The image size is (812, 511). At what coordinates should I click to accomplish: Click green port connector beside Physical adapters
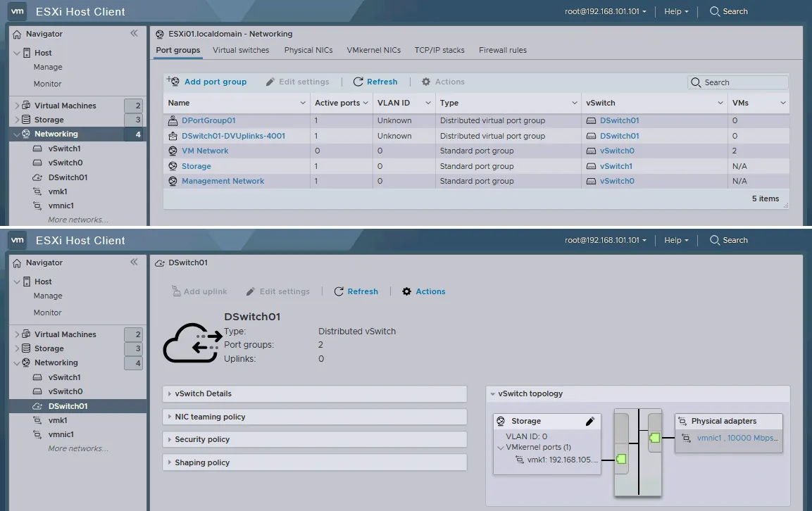pos(655,438)
